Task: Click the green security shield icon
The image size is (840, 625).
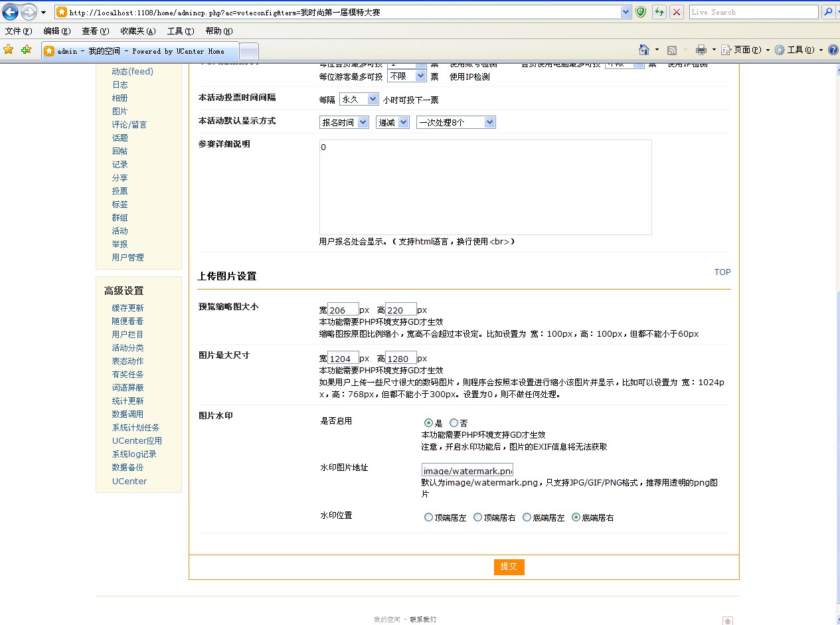Action: pyautogui.click(x=641, y=12)
